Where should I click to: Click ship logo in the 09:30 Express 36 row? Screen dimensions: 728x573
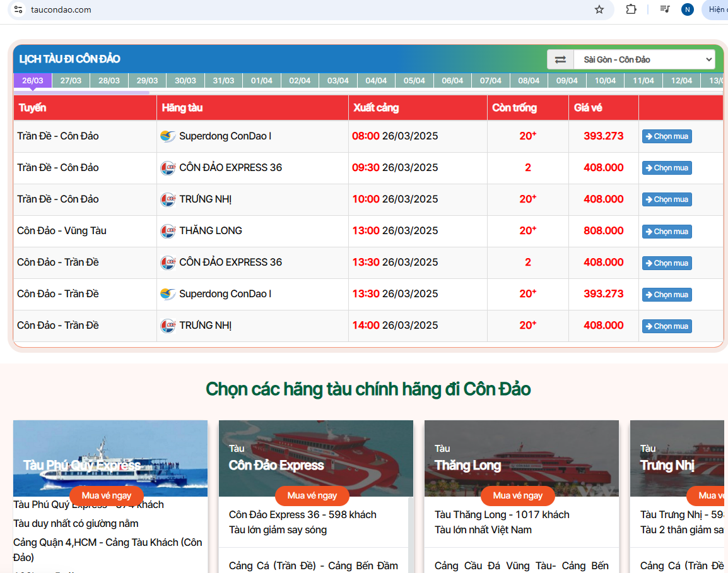pyautogui.click(x=168, y=168)
